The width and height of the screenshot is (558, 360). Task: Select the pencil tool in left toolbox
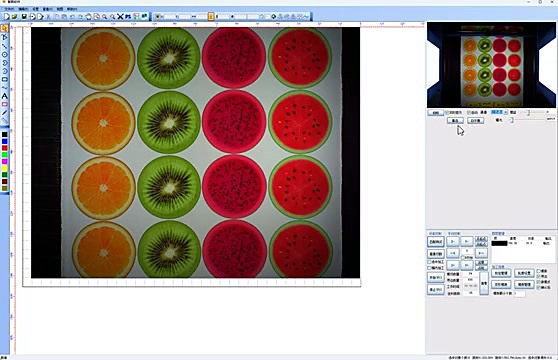[5, 113]
